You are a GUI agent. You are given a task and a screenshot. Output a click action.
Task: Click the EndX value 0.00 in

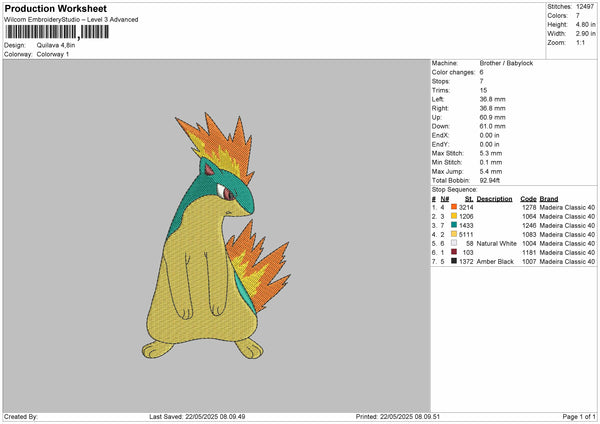(489, 135)
